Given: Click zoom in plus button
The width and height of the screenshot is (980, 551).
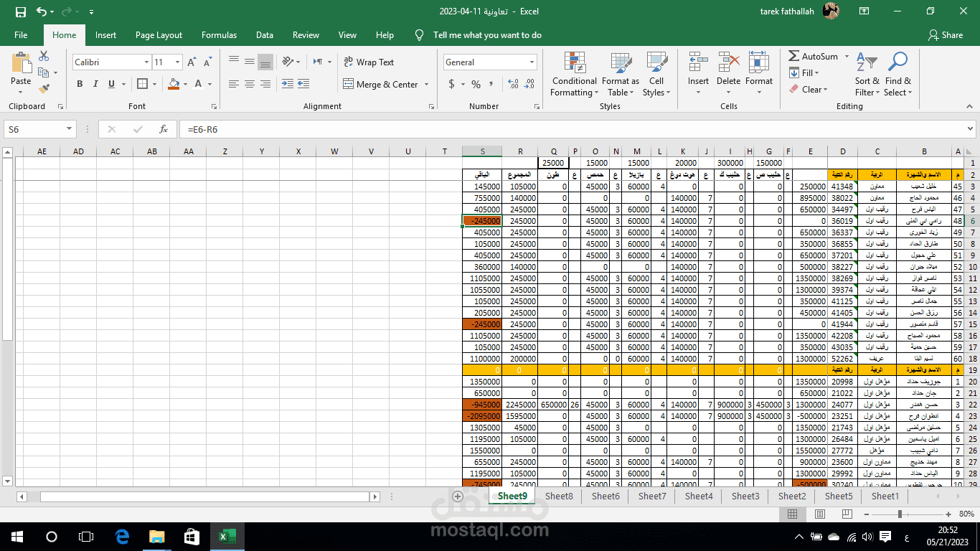Looking at the screenshot, I should [x=948, y=514].
